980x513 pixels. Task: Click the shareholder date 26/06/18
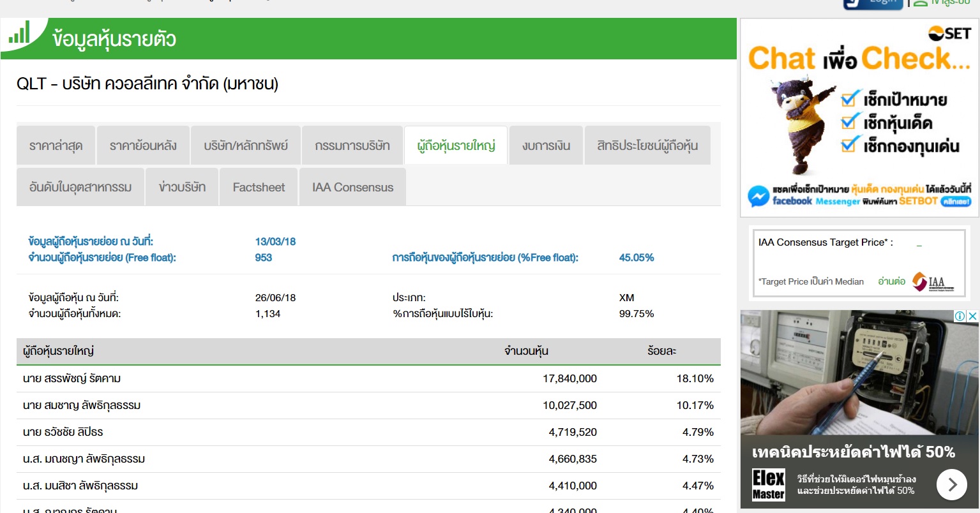[x=275, y=298]
